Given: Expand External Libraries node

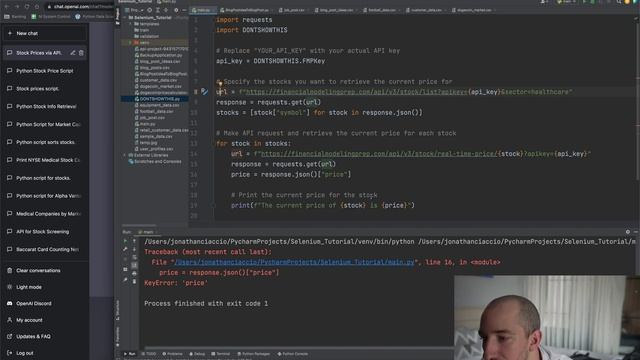Looking at the screenshot, I should tap(124, 155).
